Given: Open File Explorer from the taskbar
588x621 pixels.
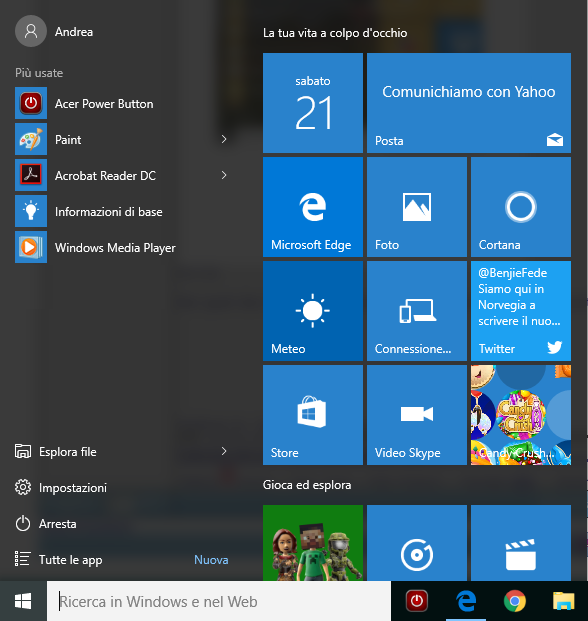Looking at the screenshot, I should pos(563,601).
